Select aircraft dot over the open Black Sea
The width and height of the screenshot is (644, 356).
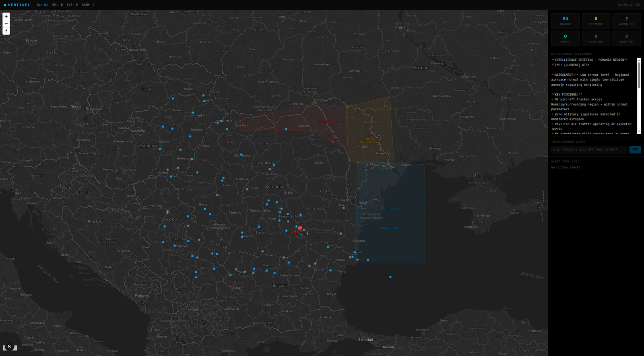click(x=390, y=277)
